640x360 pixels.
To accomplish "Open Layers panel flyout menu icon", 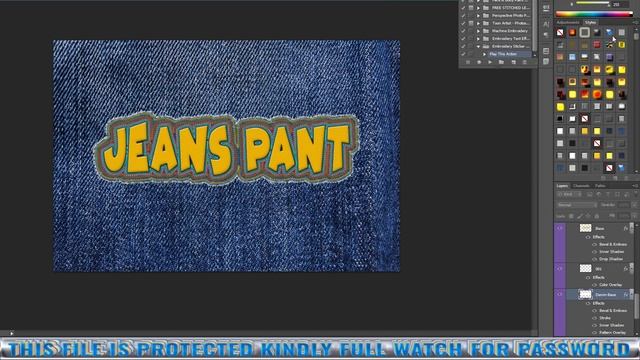I will click(636, 186).
